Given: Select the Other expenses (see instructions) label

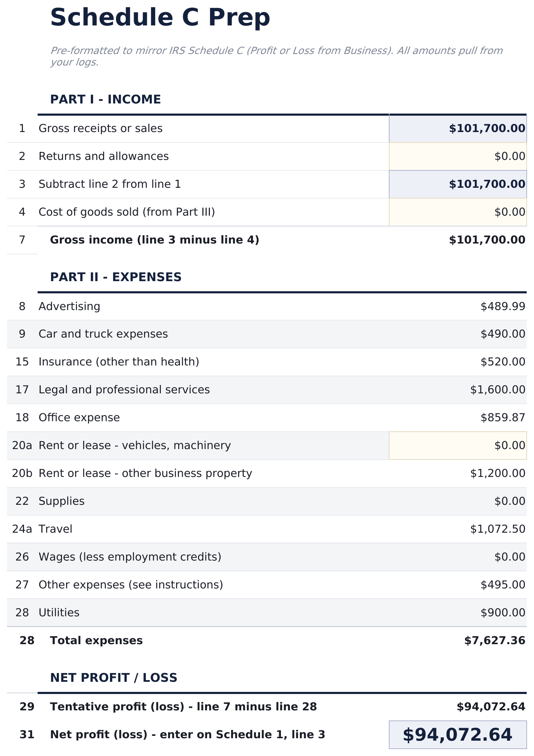Looking at the screenshot, I should click(131, 585).
